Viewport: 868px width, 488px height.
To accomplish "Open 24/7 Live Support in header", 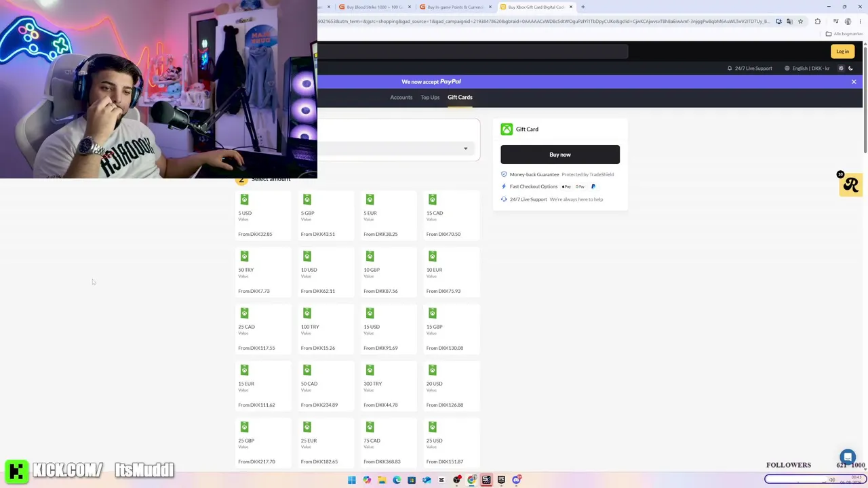I will (x=750, y=68).
